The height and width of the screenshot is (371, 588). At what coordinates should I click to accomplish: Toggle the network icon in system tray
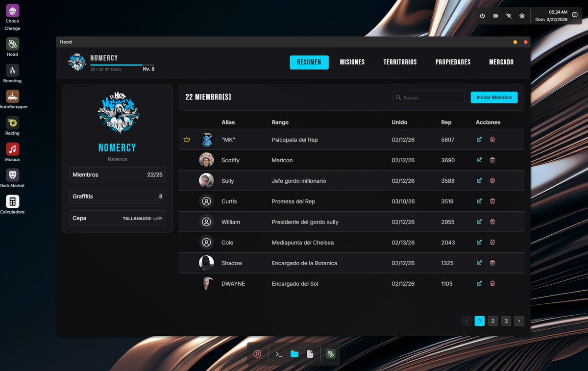coord(509,16)
